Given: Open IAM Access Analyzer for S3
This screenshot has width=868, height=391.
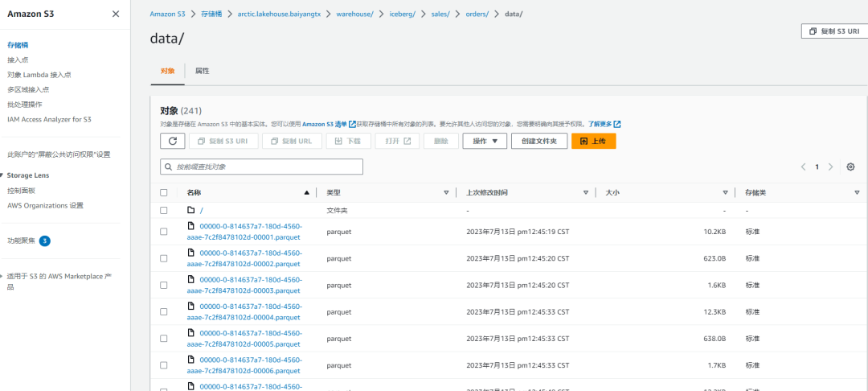Looking at the screenshot, I should pos(49,120).
